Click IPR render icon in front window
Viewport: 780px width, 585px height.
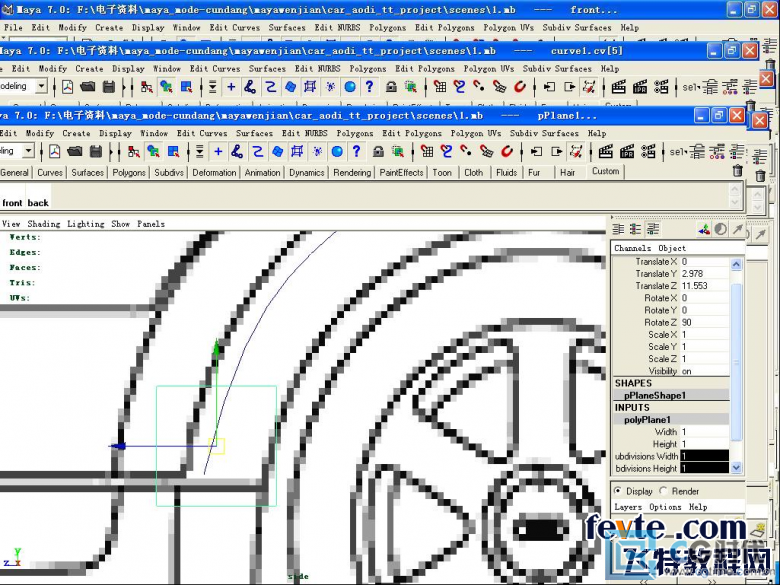click(627, 151)
